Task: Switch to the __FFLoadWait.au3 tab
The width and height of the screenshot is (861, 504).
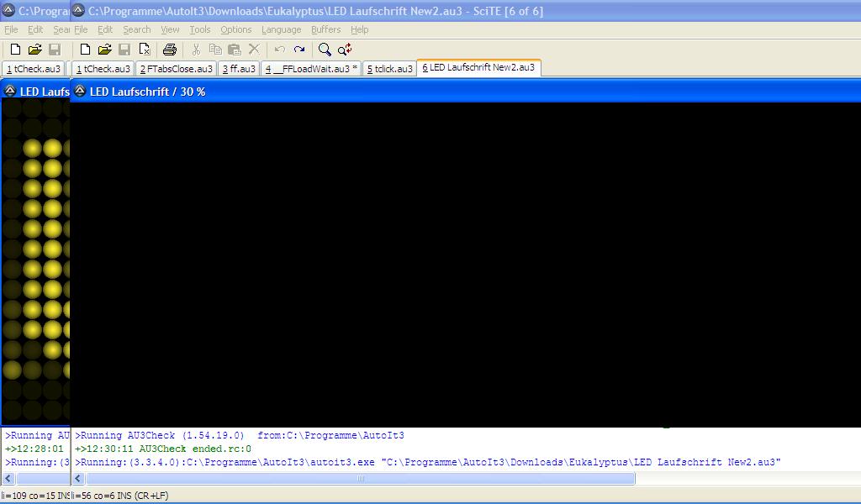Action: point(310,69)
